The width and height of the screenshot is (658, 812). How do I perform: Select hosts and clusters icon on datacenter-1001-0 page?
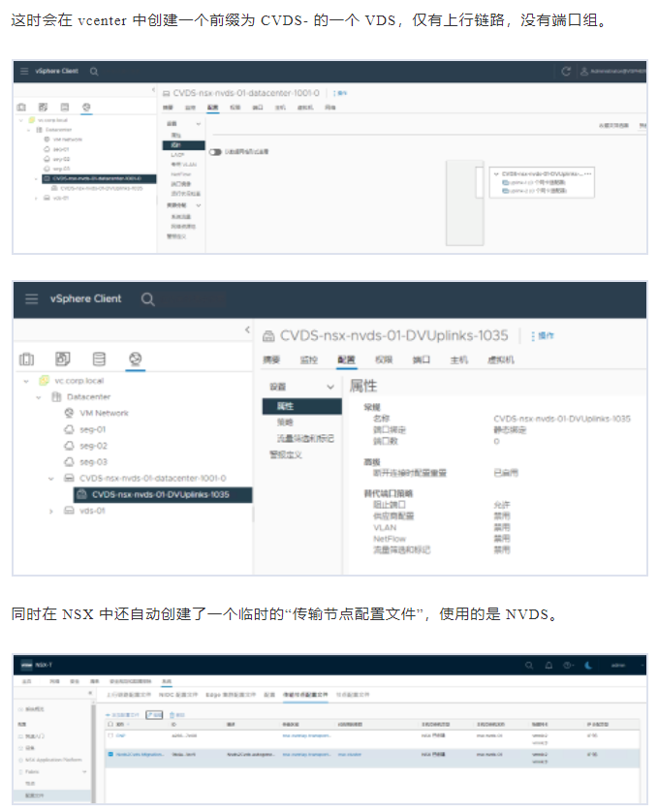(21, 107)
